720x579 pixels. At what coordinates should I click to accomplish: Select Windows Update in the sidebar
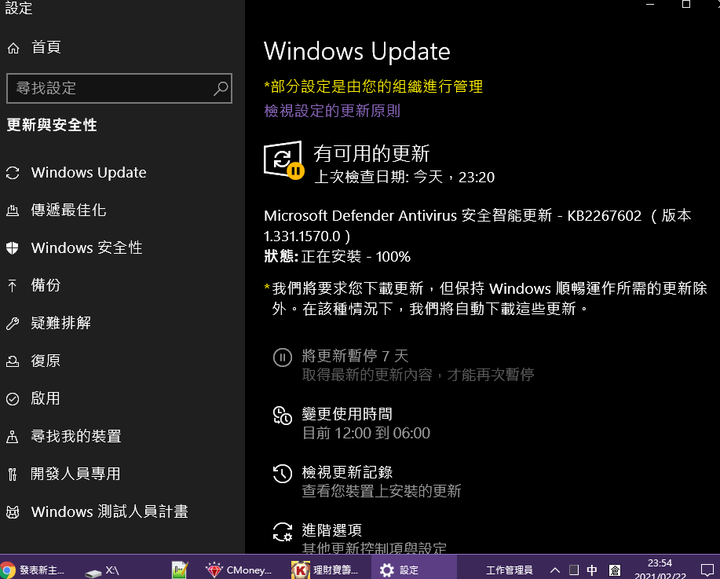[x=89, y=173]
